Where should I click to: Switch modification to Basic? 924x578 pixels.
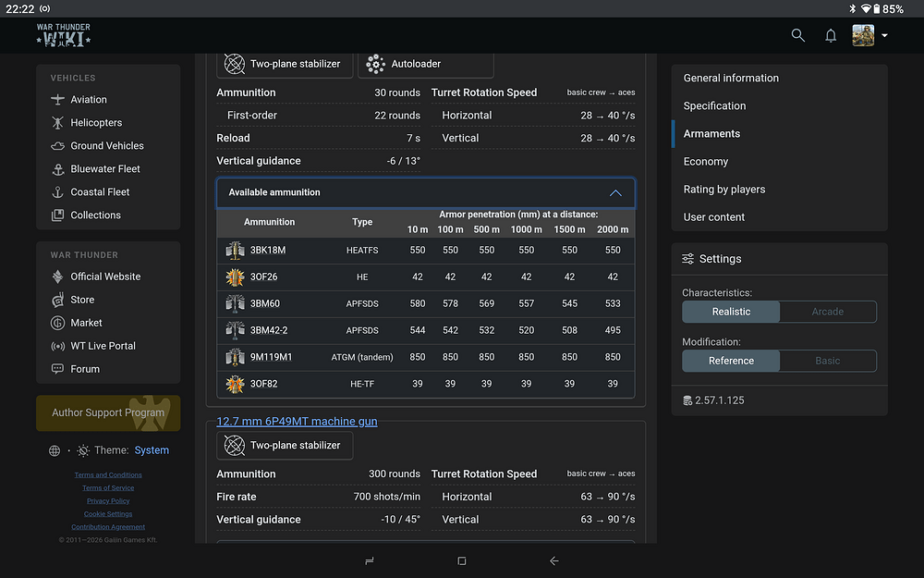coord(828,361)
